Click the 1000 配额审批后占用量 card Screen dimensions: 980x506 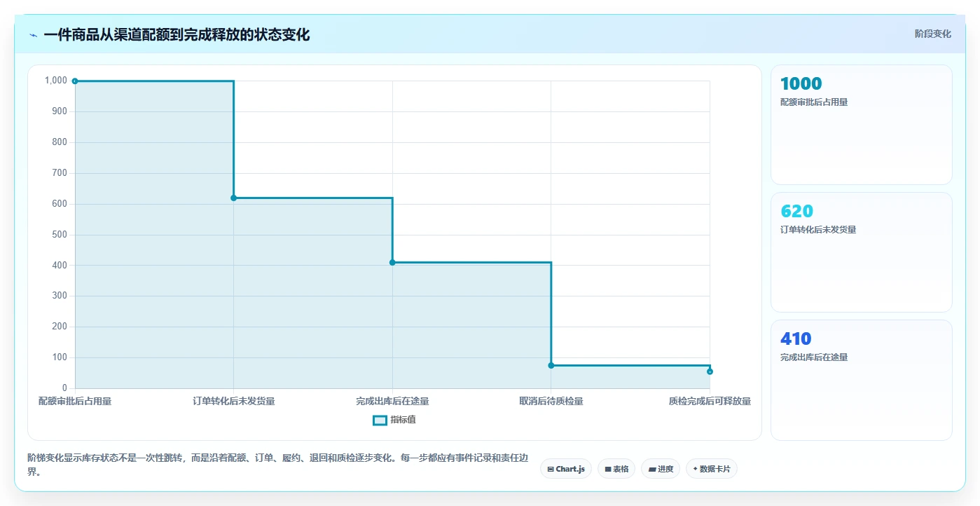click(861, 125)
